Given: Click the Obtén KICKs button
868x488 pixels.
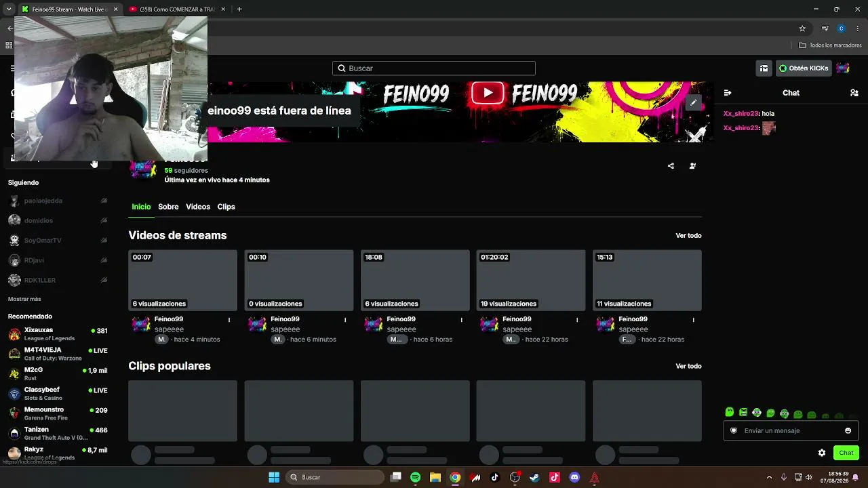Looking at the screenshot, I should pos(804,68).
